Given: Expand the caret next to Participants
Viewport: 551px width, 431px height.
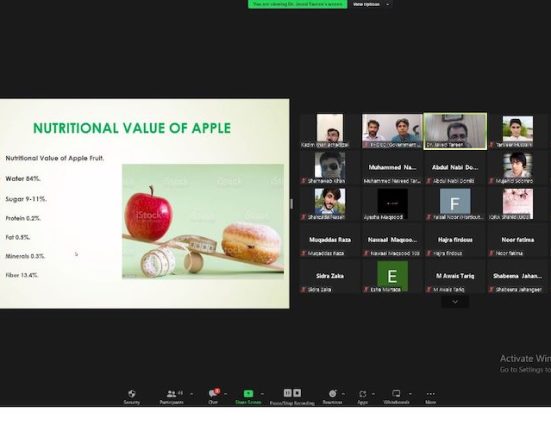Looking at the screenshot, I should click(192, 394).
